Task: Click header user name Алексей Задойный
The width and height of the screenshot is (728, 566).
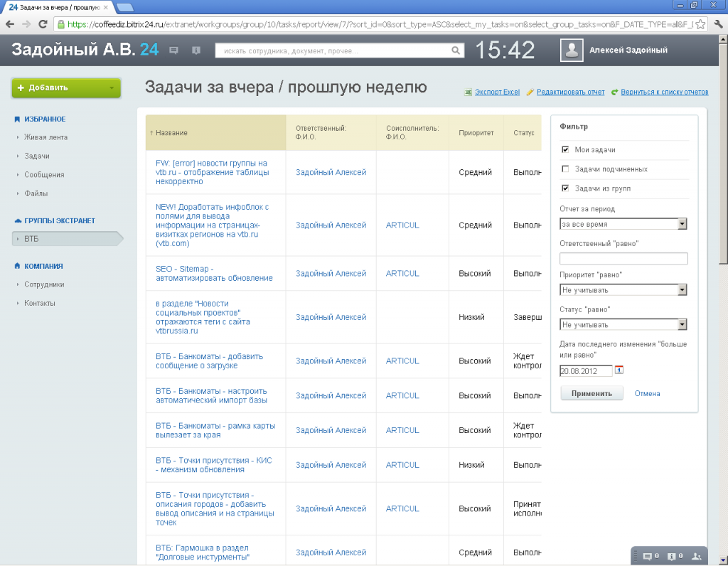Action: coord(628,50)
